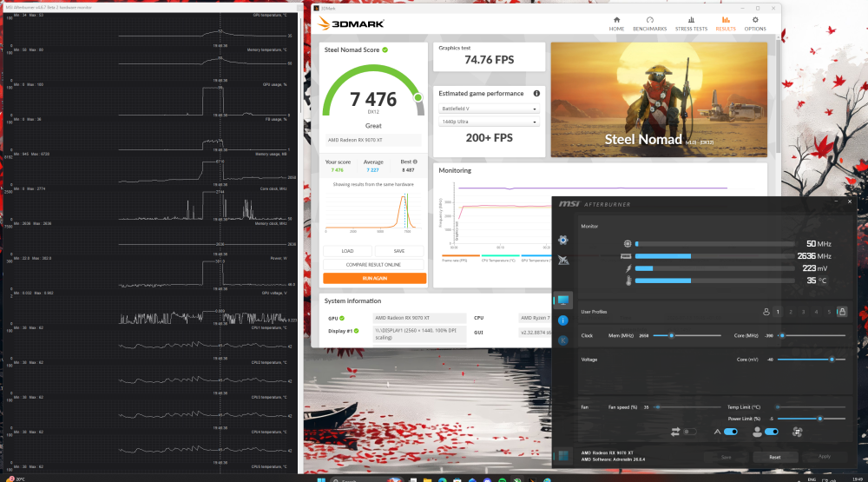Toggle the user profiles lock icon
The height and width of the screenshot is (482, 868).
tap(842, 312)
